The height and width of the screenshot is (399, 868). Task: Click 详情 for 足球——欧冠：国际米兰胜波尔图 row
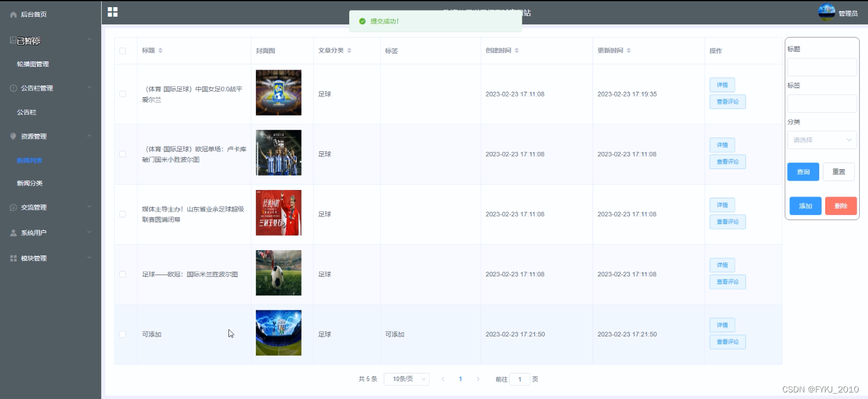pyautogui.click(x=722, y=265)
